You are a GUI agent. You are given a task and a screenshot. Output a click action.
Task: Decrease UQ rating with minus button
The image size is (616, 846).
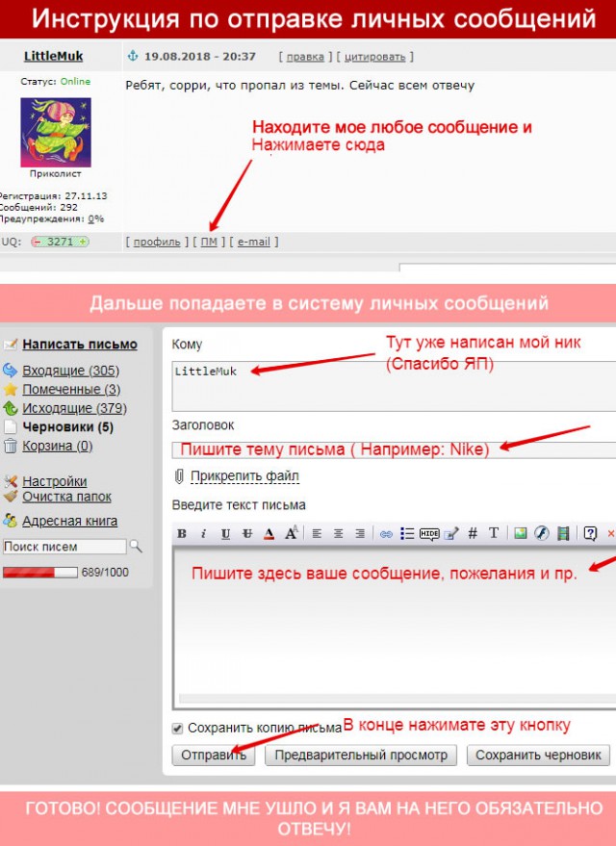37,242
